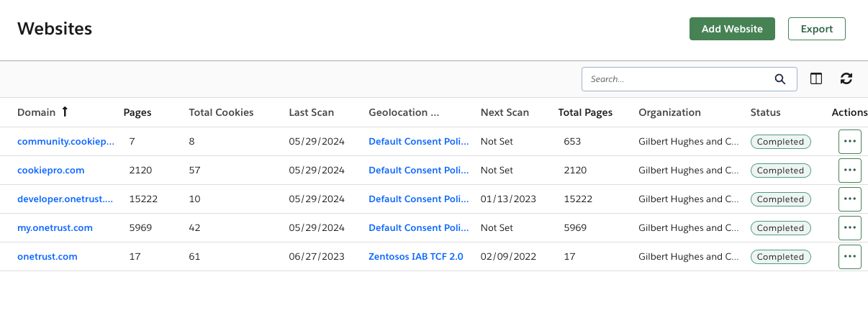Screen dimensions: 868x336
Task: Open Zentosos IAB TCF 2.0 policy link
Action: click(x=415, y=257)
